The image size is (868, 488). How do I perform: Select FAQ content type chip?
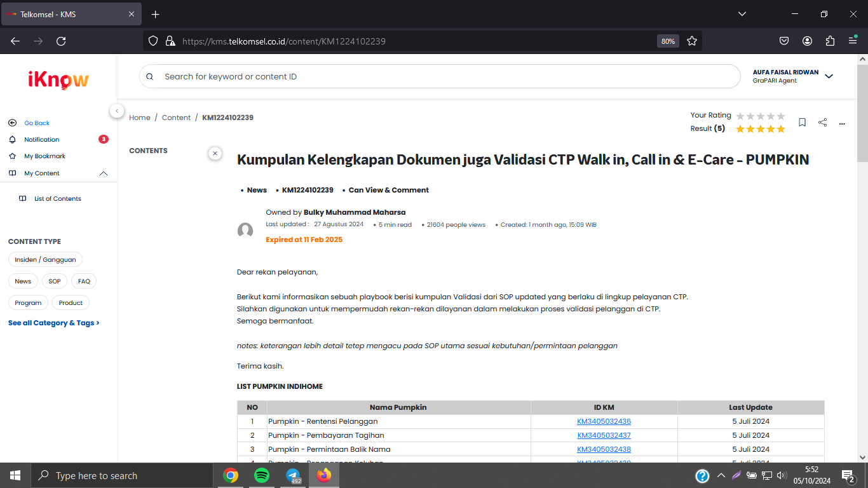point(84,281)
